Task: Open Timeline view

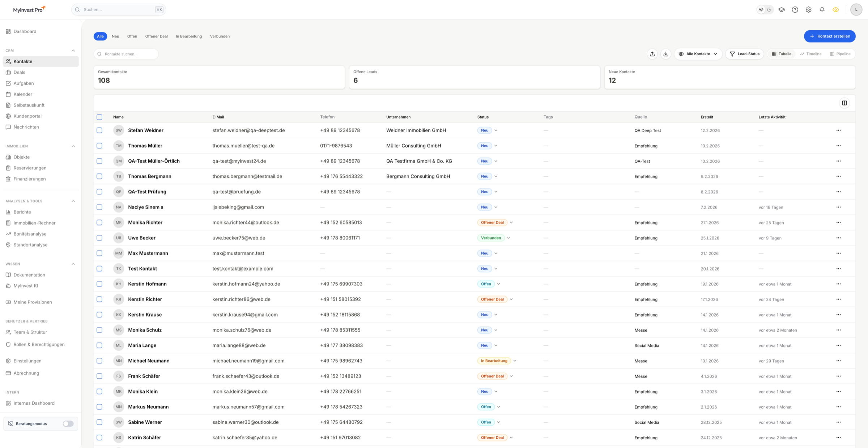Action: click(x=810, y=53)
